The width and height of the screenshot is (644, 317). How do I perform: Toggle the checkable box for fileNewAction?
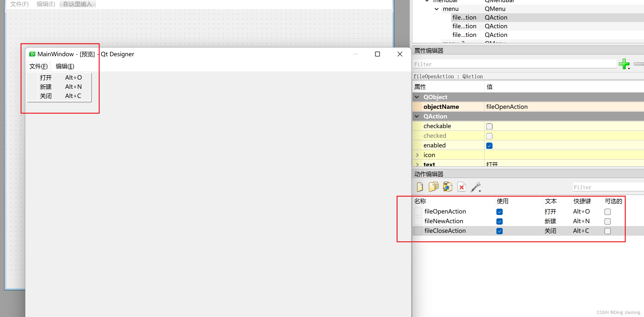click(607, 221)
